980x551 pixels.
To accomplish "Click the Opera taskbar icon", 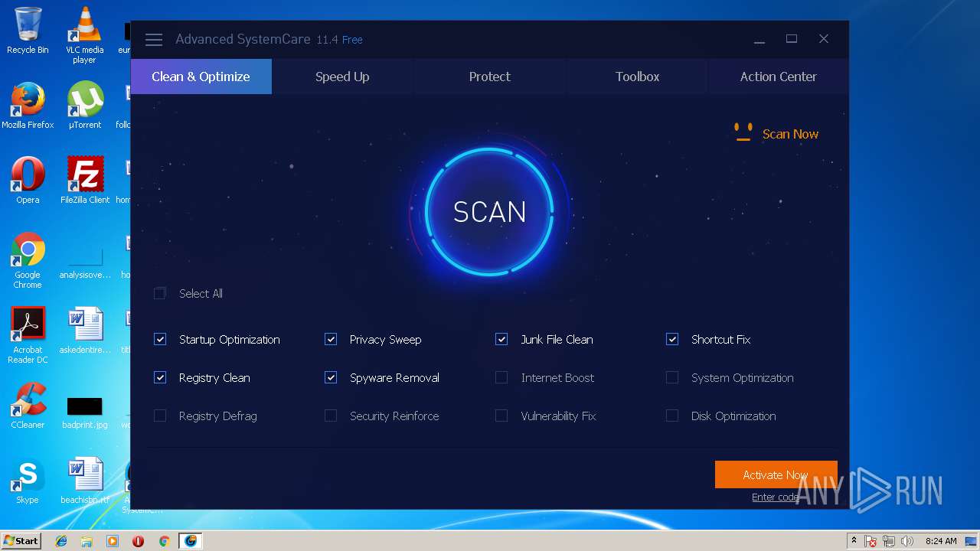I will (138, 541).
